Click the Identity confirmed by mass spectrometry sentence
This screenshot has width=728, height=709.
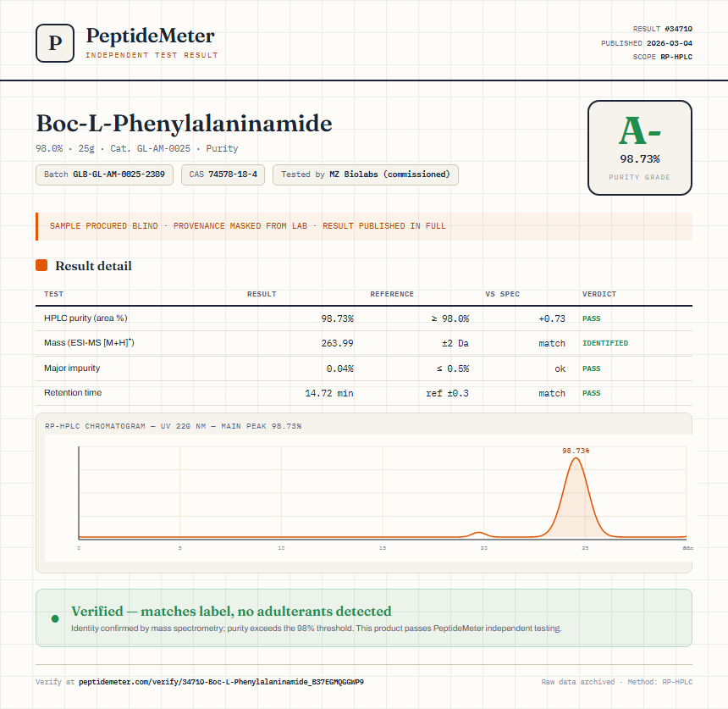coord(317,629)
